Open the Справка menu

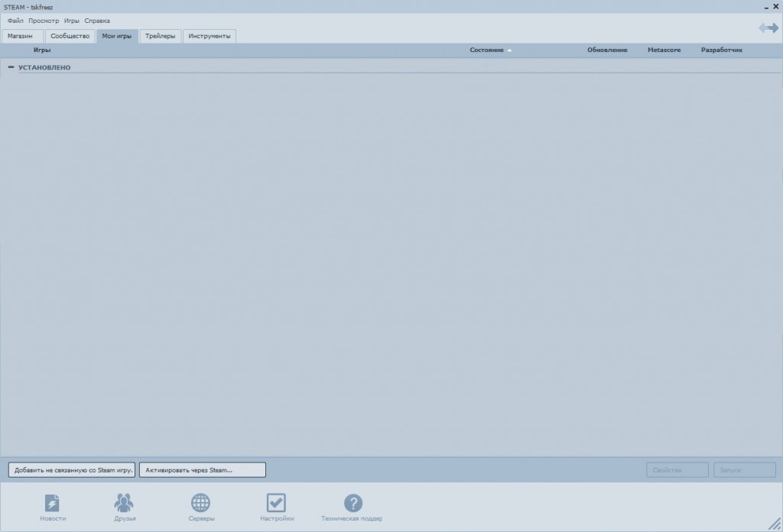97,21
